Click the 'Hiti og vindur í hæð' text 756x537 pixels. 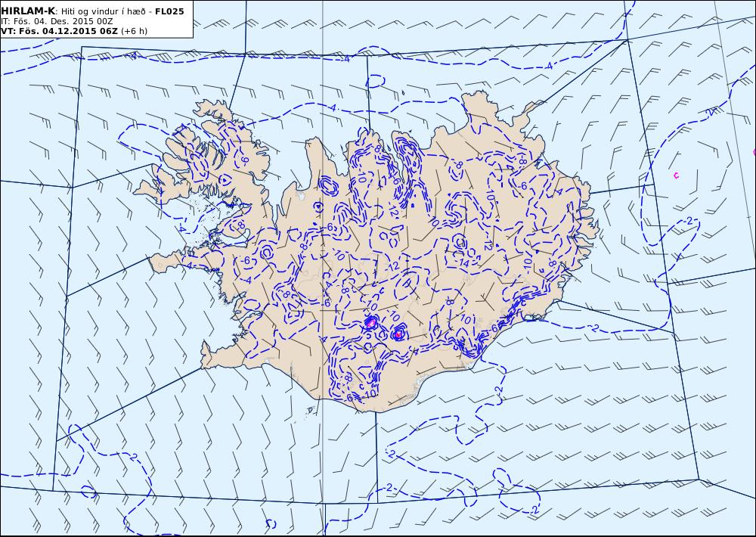pos(103,11)
